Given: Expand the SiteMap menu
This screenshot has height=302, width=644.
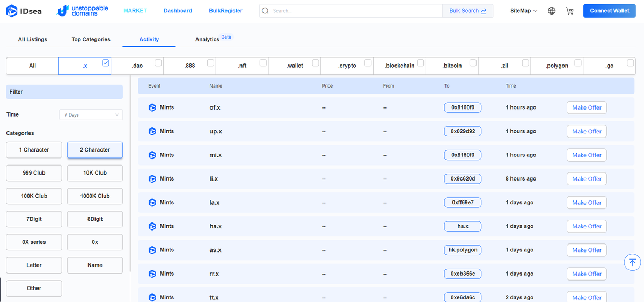Looking at the screenshot, I should click(x=524, y=11).
